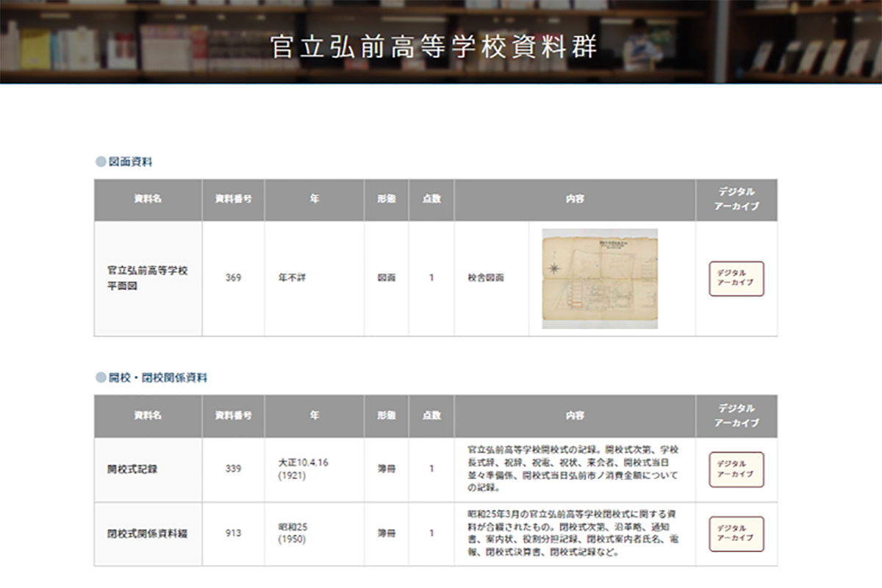Click the 開校式記録 content description text
The height and width of the screenshot is (588, 882).
pos(573,468)
